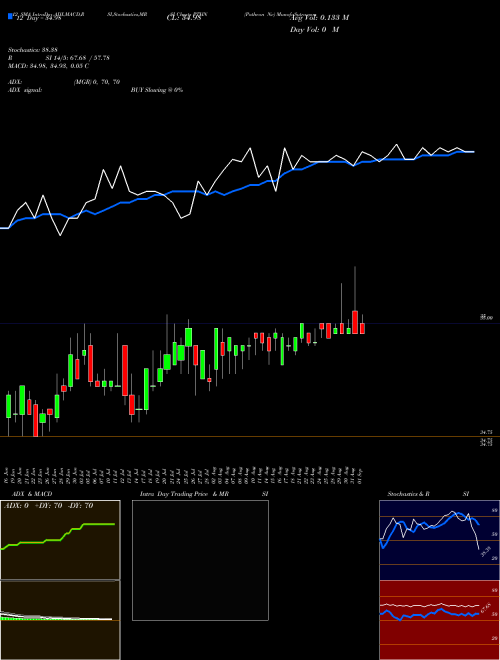Click the 67.68 value in RSI panel
Screen dimensions: 500x660
point(486,609)
